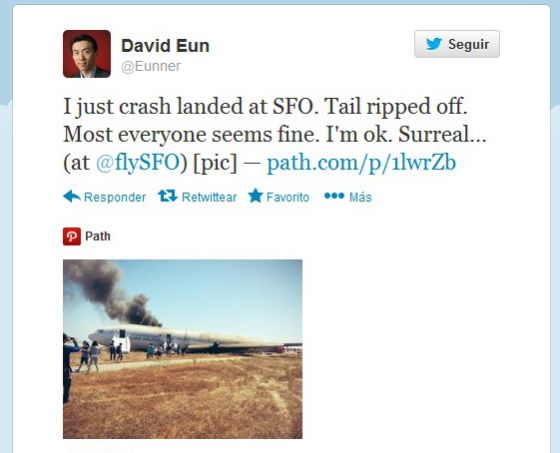The height and width of the screenshot is (453, 560).
Task: Click the Retwittear retweet arrows icon
Action: tap(168, 196)
